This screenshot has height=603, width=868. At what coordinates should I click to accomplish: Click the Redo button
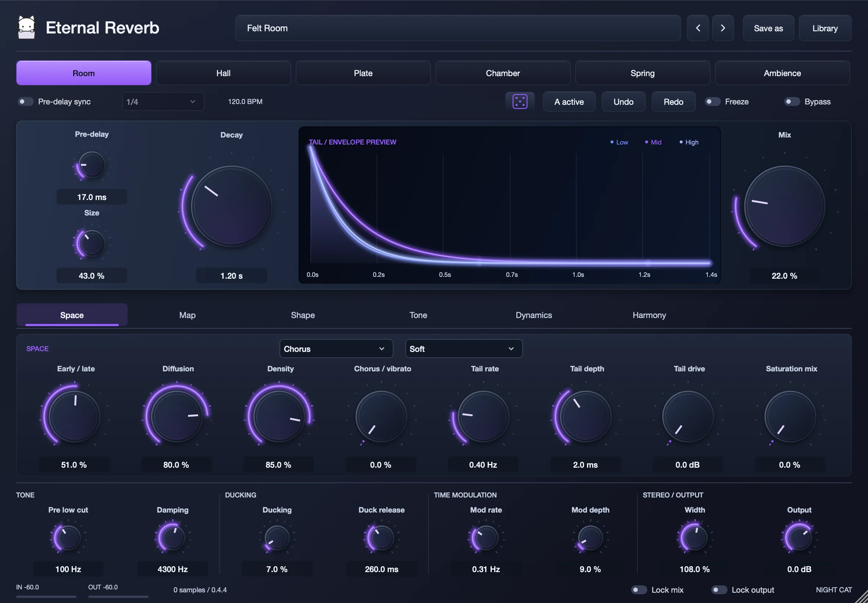[x=673, y=101]
